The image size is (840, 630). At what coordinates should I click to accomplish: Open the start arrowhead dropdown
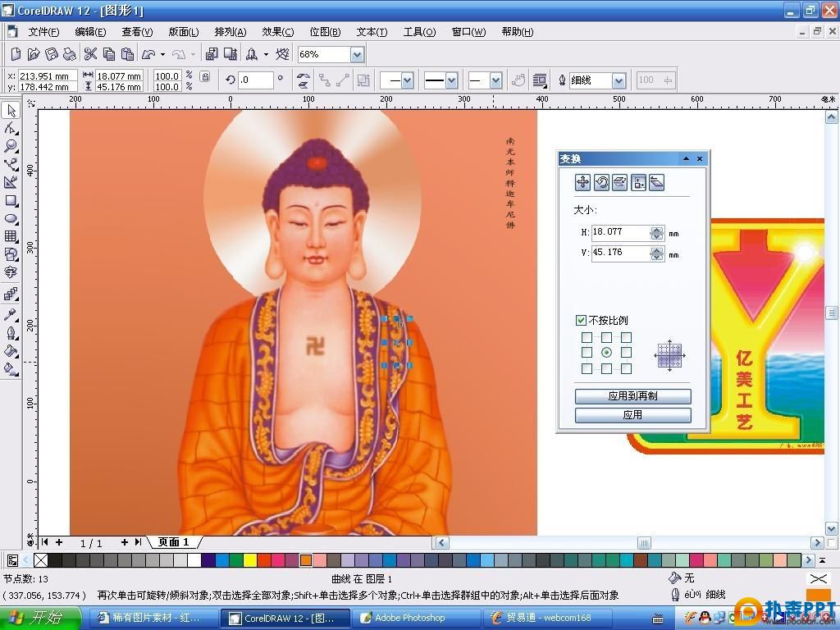point(407,81)
